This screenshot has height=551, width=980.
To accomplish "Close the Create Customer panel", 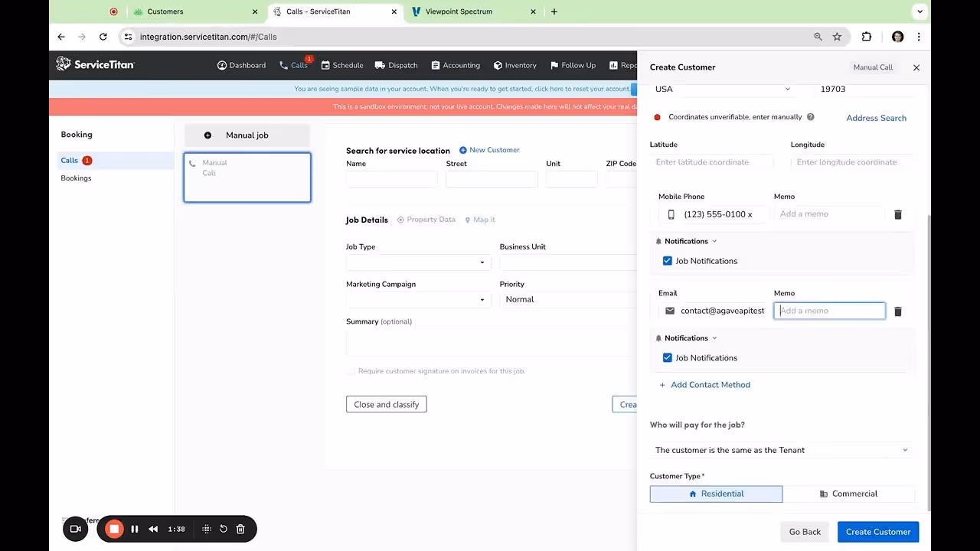I will pos(916,67).
